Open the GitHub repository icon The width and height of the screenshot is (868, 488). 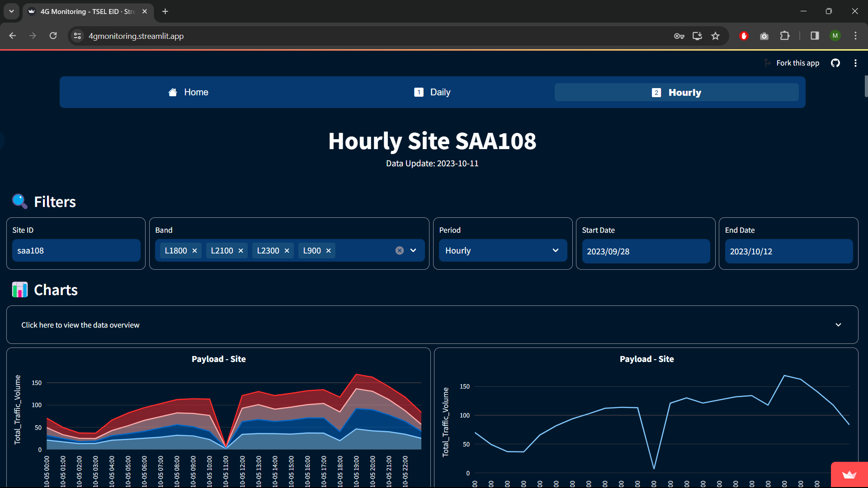click(835, 63)
